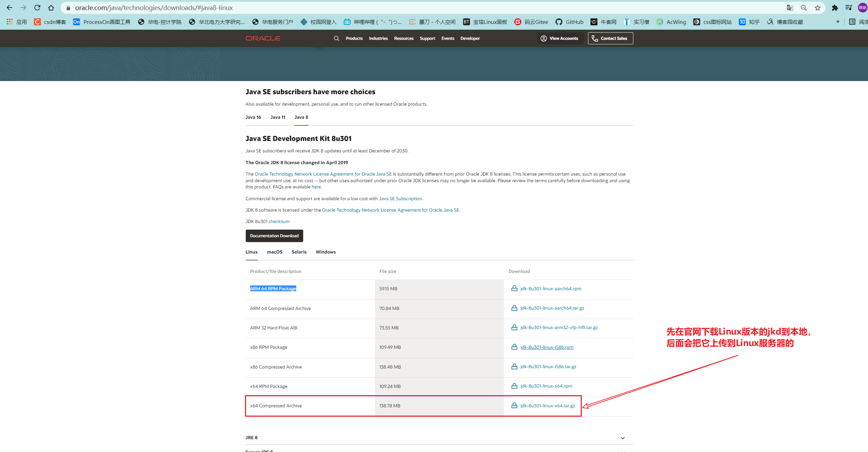Reload the page with the refresh icon

[37, 8]
